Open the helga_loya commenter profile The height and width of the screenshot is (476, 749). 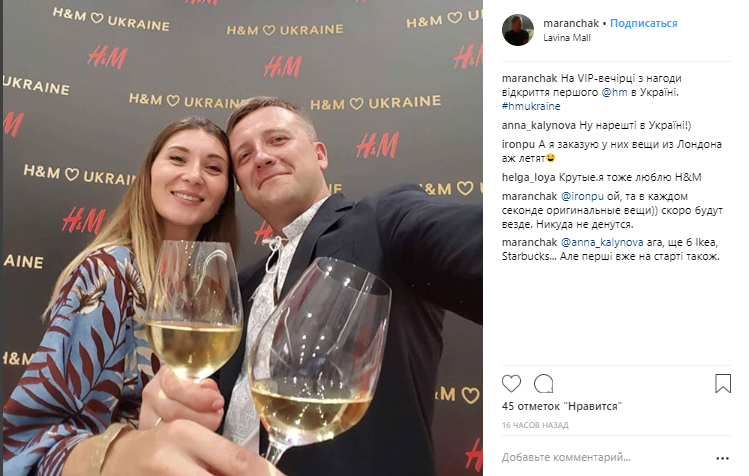[x=528, y=177]
